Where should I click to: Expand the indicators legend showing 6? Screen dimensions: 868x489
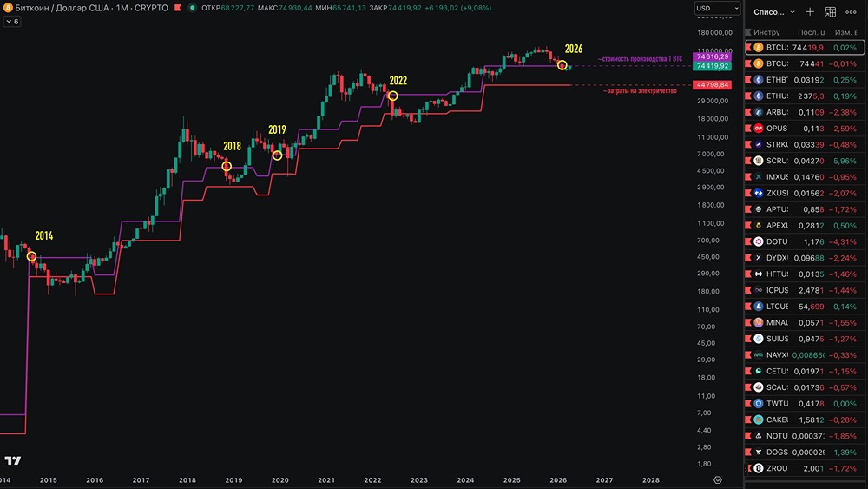pos(12,22)
